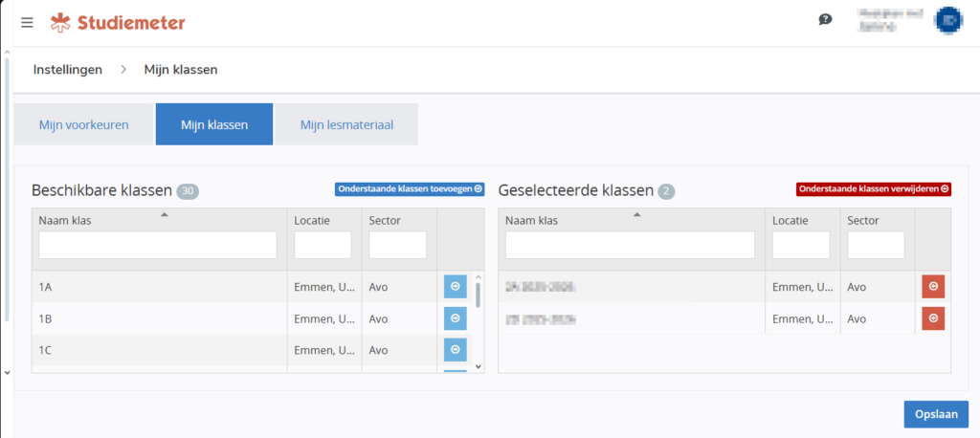Add class 1B using its blue arrow
Image resolution: width=980 pixels, height=438 pixels.
click(x=455, y=318)
